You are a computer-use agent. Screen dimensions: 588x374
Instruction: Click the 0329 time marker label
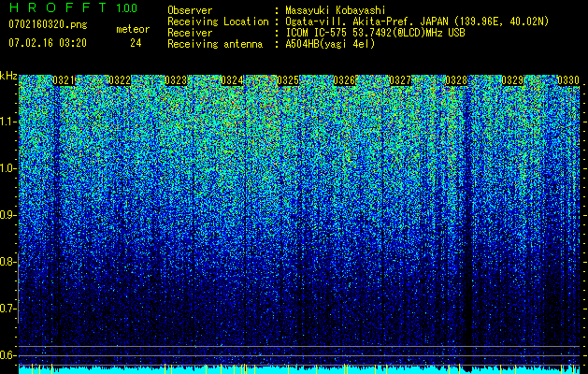[512, 80]
